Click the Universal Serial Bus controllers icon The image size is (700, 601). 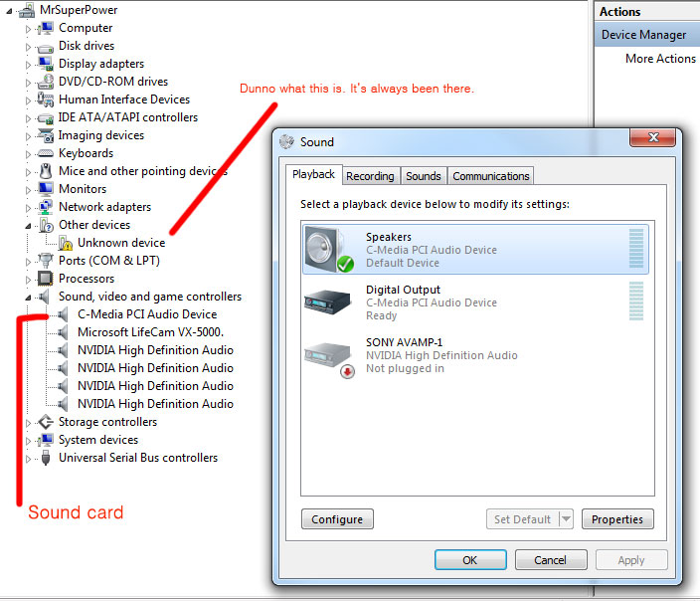pyautogui.click(x=46, y=458)
